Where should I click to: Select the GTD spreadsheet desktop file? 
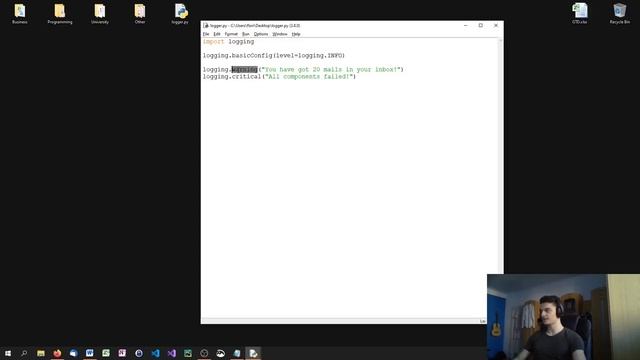pos(580,13)
